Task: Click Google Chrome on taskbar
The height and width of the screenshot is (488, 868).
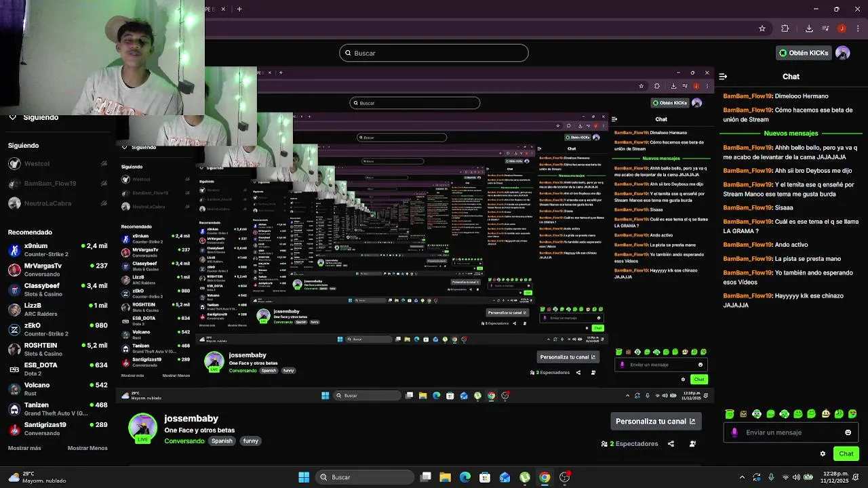Action: [x=545, y=477]
